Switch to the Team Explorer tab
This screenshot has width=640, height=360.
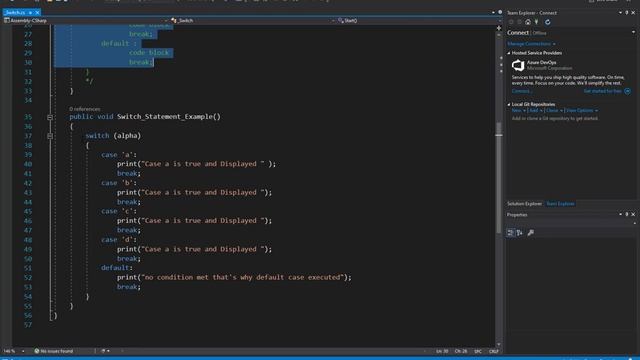tap(560, 204)
